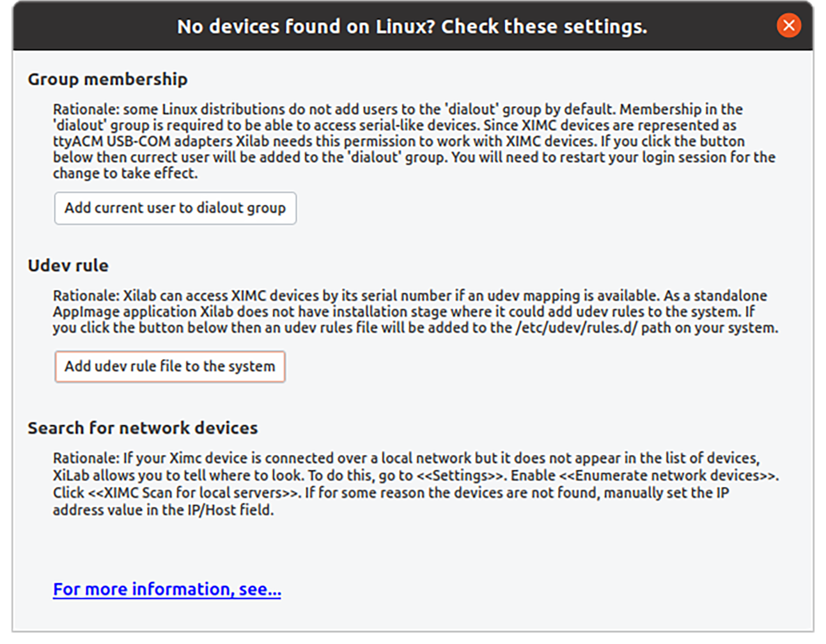Screen dimensions: 826x644
Task: Click the 'change to take effect.' text line
Action: click(x=125, y=173)
